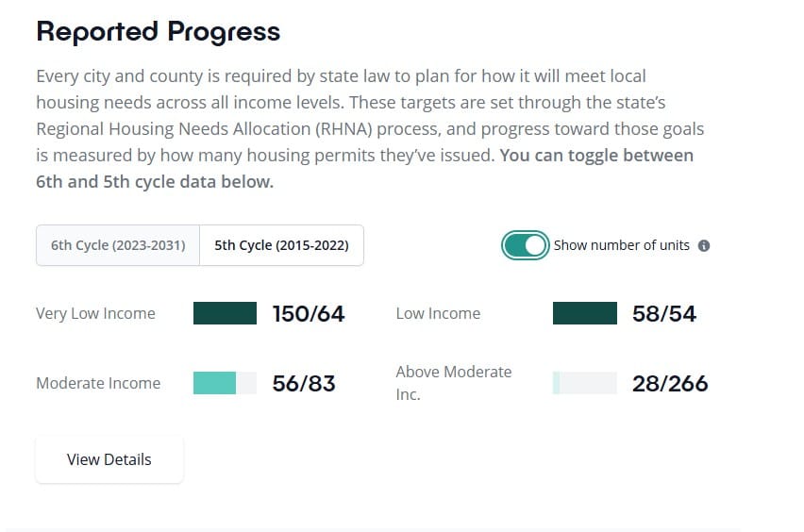Click the 56/83 units value
Screen dimensions: 804x532
click(304, 383)
